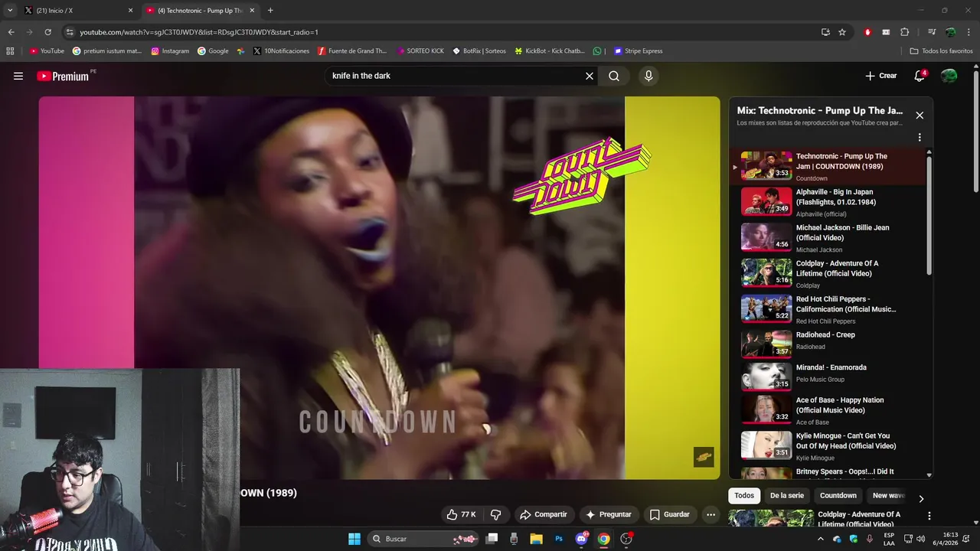Image resolution: width=980 pixels, height=551 pixels.
Task: Clear the search text with the X icon
Action: (590, 76)
